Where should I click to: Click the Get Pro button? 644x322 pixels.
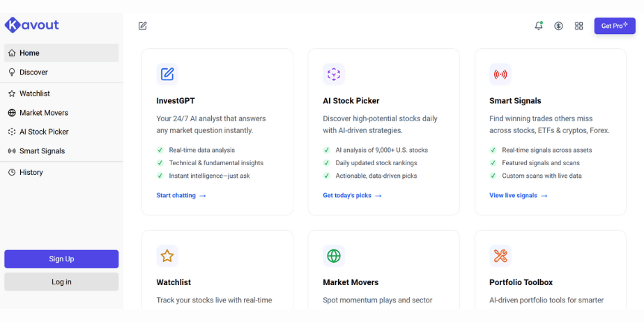(x=615, y=26)
